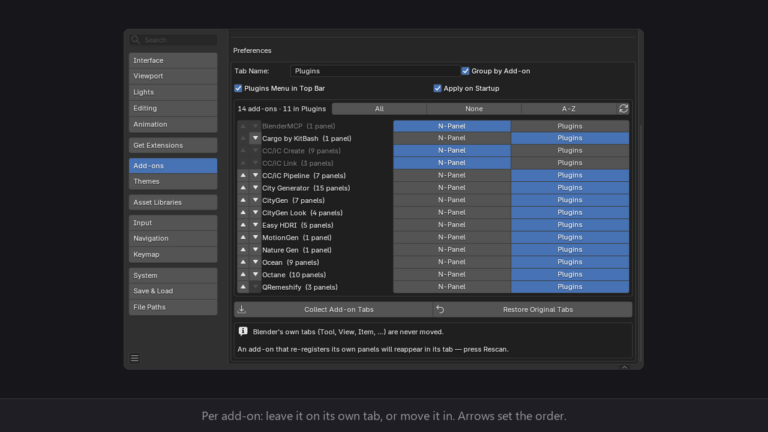Set City Generator to N-Panel

(x=452, y=188)
